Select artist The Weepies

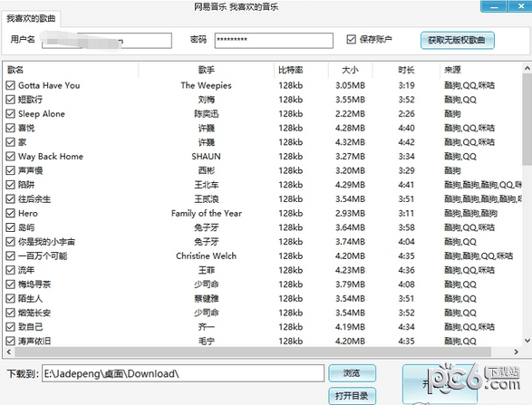coord(207,85)
